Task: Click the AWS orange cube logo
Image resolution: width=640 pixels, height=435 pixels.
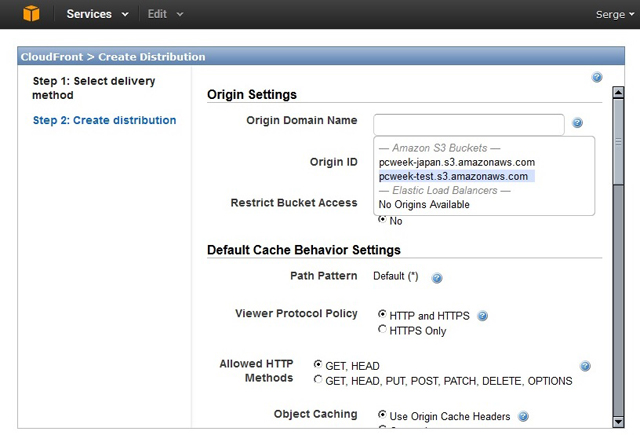Action: [31, 14]
